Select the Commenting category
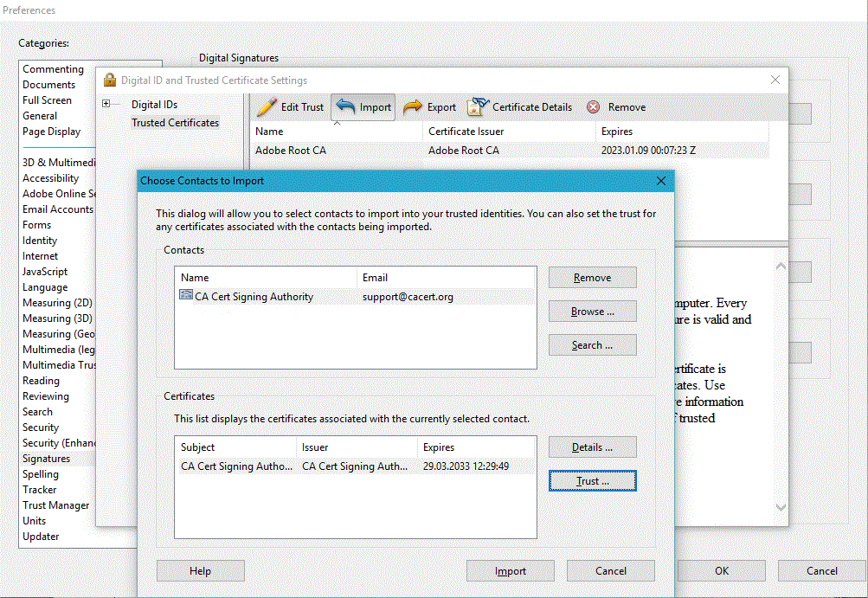The width and height of the screenshot is (868, 598). coord(53,69)
